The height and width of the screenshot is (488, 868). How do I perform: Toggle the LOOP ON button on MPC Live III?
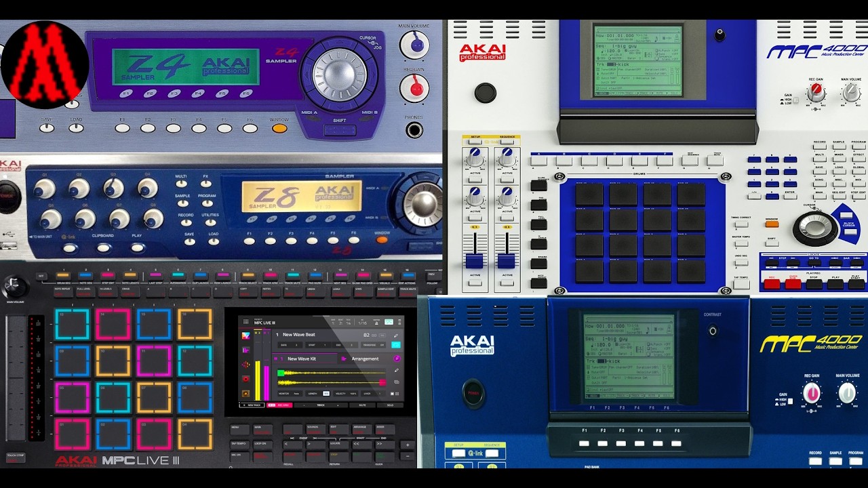coord(263,445)
